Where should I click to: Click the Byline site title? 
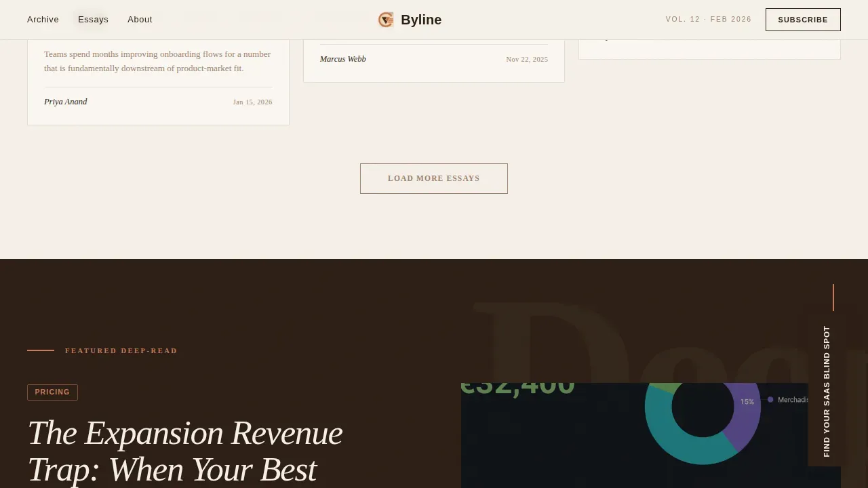click(421, 20)
